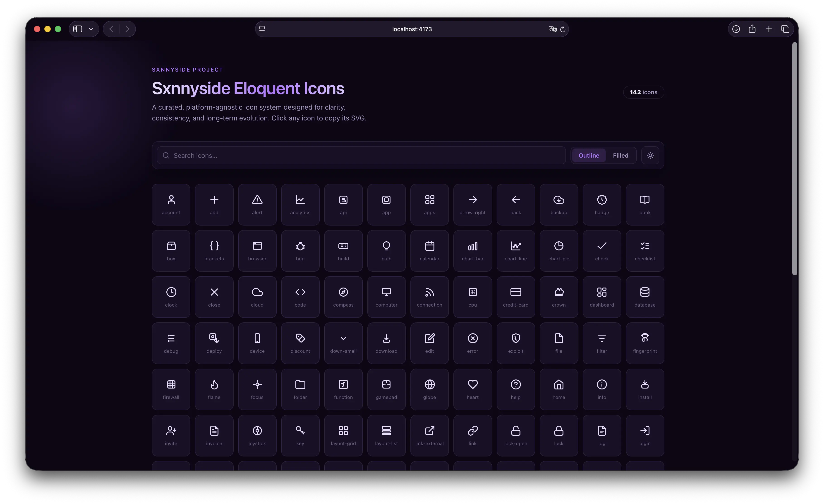Copy the fingerprint icon SVG

tap(645, 343)
